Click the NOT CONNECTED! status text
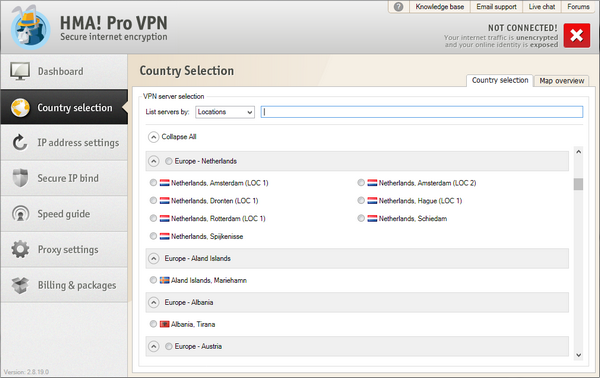 point(523,28)
